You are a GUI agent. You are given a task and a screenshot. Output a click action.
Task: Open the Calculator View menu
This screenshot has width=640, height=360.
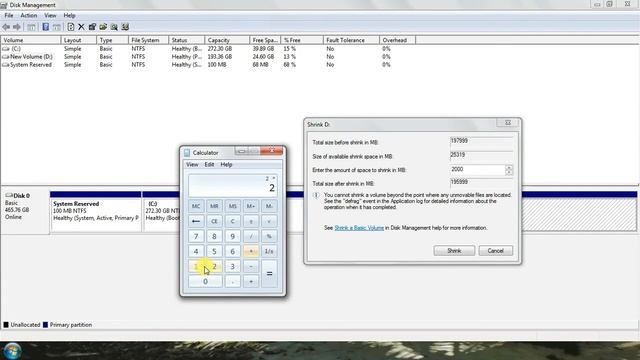(x=192, y=164)
